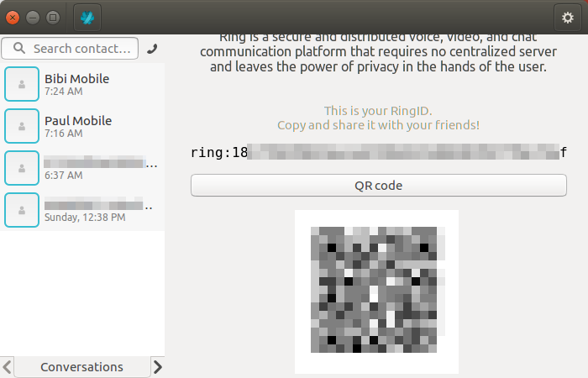Open settings via the gear icon
Image resolution: width=588 pixels, height=378 pixels.
coord(568,18)
